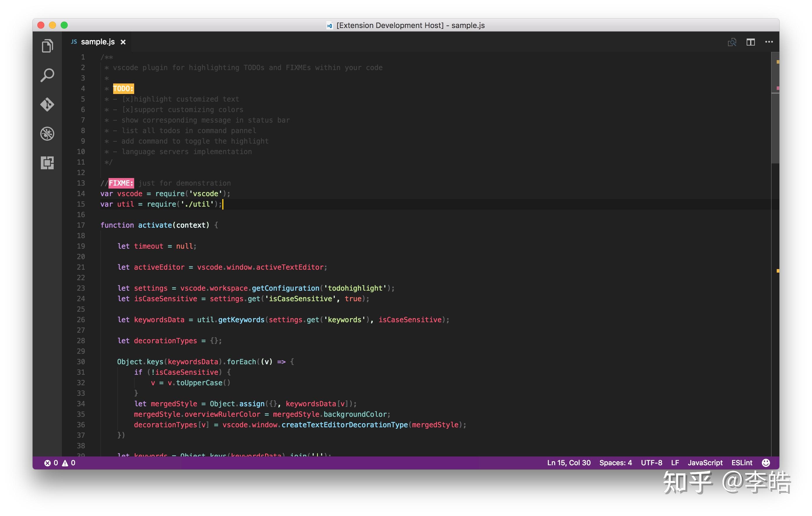Open the Debug view

[47, 134]
